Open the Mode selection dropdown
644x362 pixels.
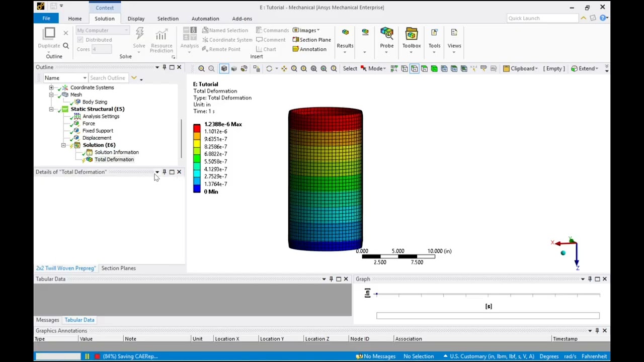[373, 68]
